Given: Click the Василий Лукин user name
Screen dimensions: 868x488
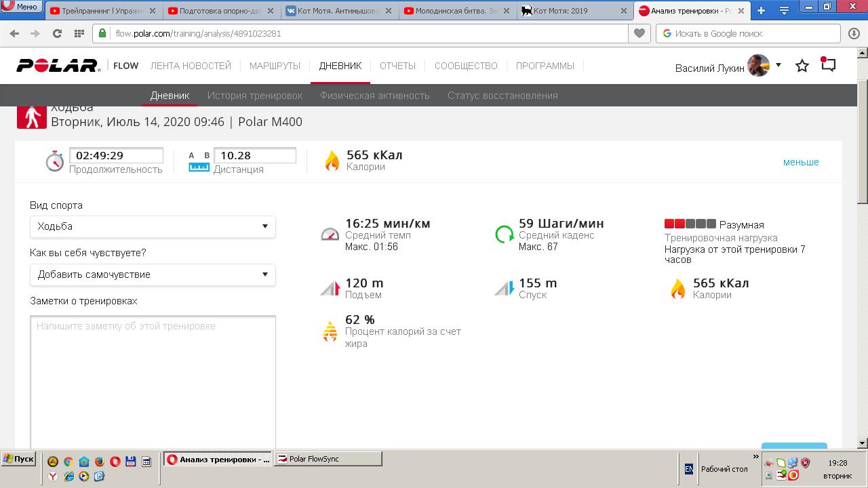Looking at the screenshot, I should (710, 68).
